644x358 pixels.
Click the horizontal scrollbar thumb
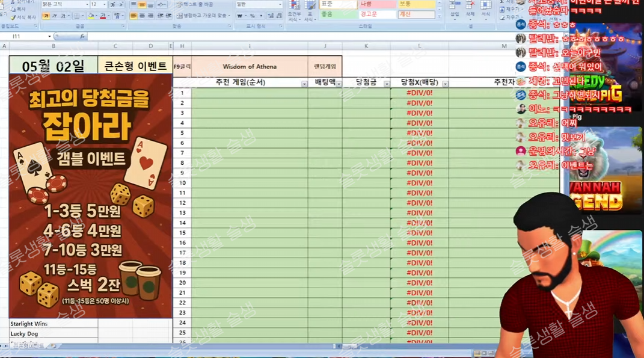pyautogui.click(x=349, y=347)
